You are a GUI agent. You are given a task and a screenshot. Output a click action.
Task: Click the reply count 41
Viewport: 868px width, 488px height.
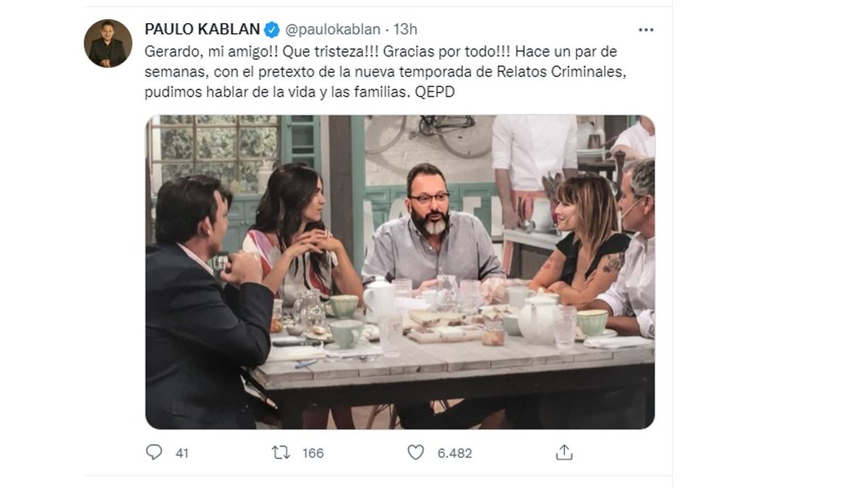pos(182,453)
